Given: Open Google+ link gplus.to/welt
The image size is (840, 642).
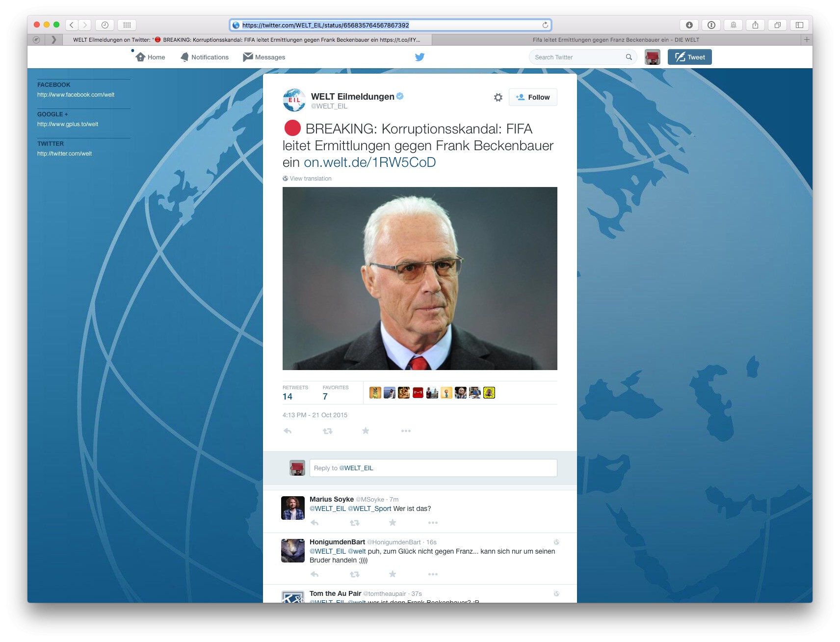Looking at the screenshot, I should pos(68,124).
